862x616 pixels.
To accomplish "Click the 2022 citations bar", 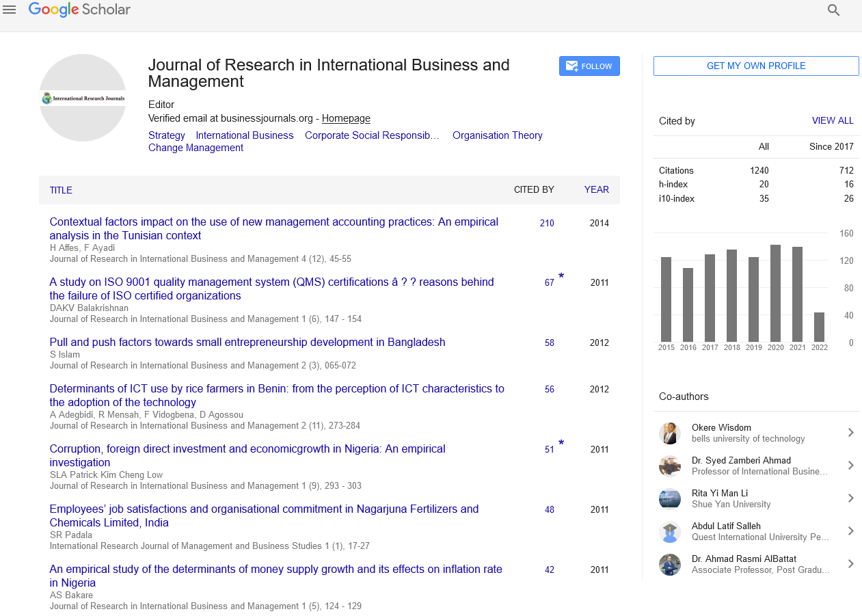I will click(x=820, y=327).
